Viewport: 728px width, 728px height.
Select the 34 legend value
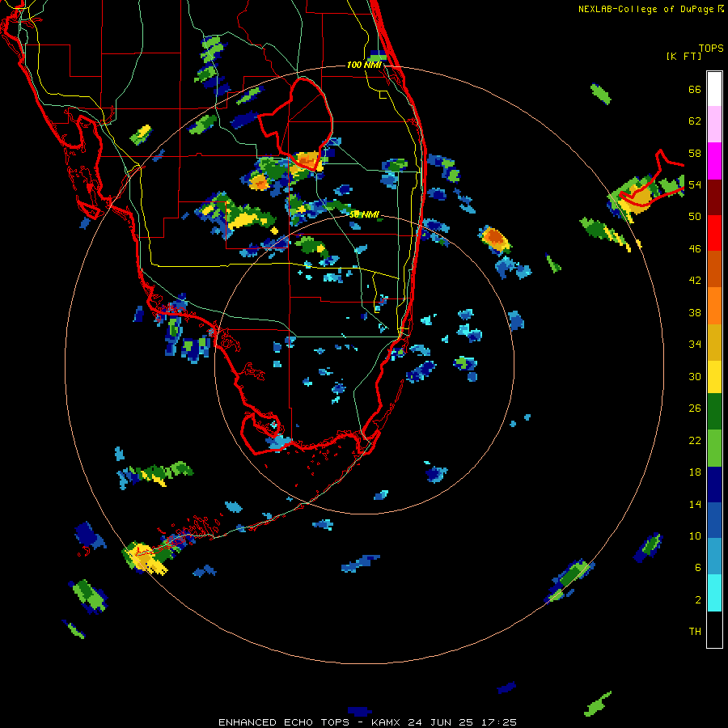point(695,344)
